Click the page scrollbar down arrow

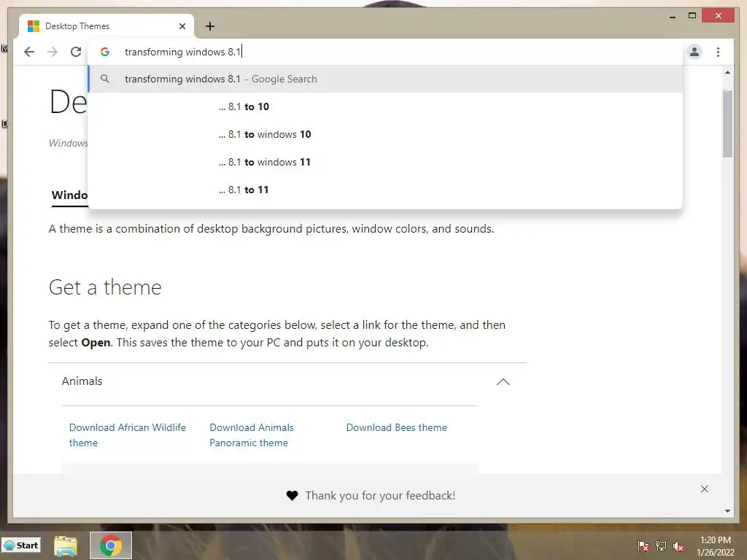727,511
